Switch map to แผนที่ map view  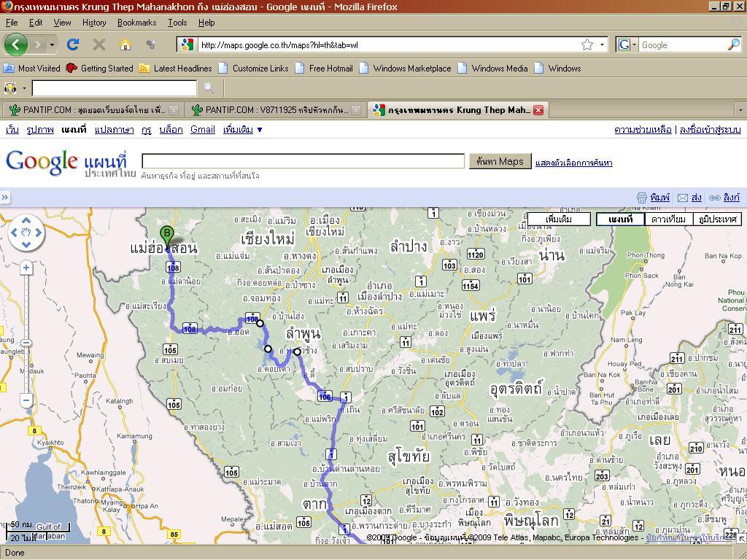[620, 219]
